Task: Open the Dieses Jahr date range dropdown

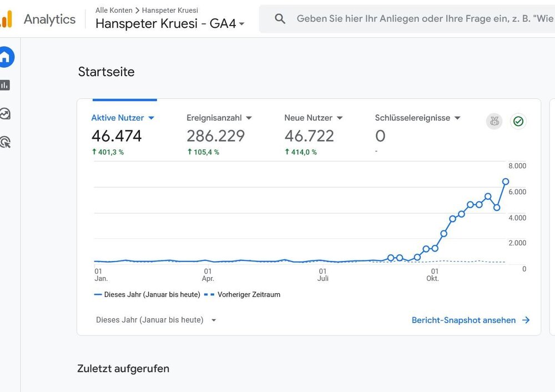Action: tap(156, 320)
